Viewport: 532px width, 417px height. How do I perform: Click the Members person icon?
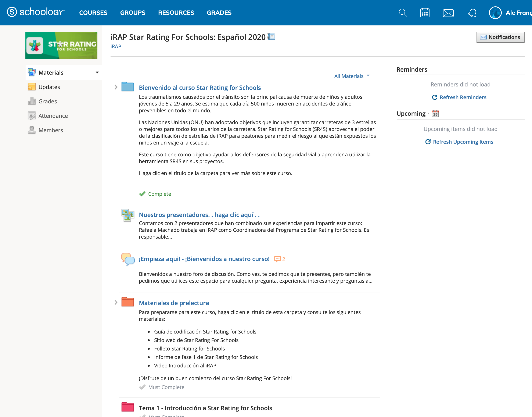click(32, 130)
